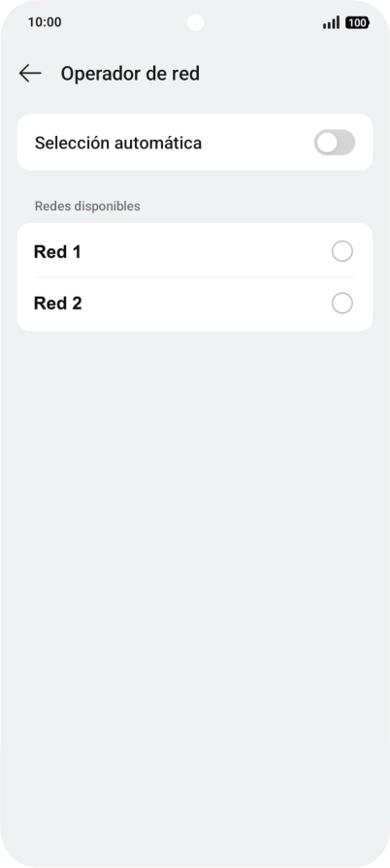
Task: Tap the status bar clock showing 10:00
Action: 45,22
